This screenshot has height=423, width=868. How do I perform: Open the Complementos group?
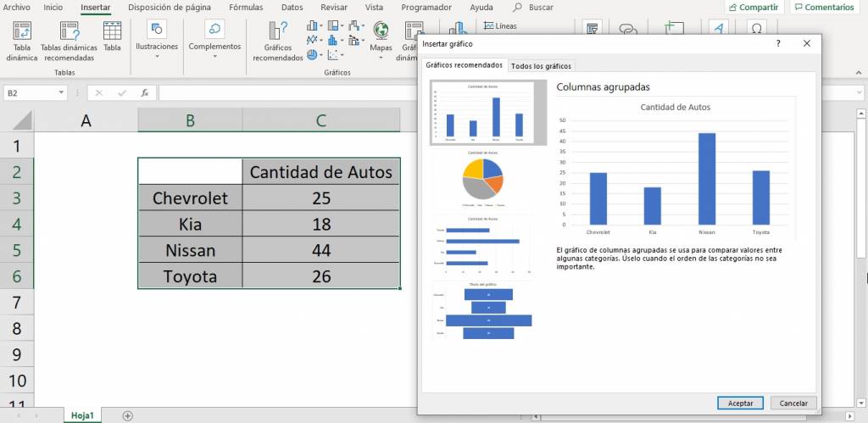[x=214, y=40]
